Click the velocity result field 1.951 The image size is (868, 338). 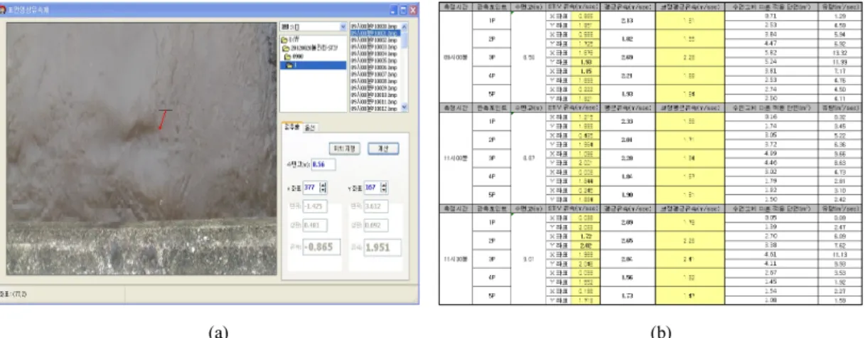pos(382,247)
